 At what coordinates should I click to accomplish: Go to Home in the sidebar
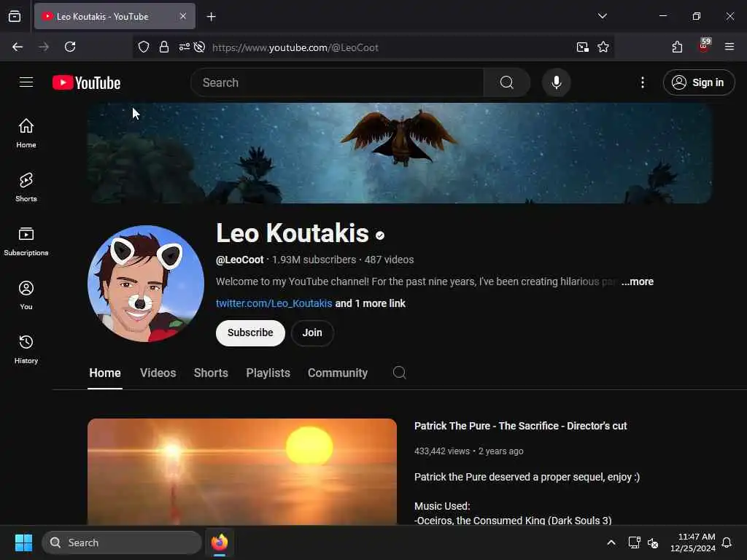tap(26, 133)
